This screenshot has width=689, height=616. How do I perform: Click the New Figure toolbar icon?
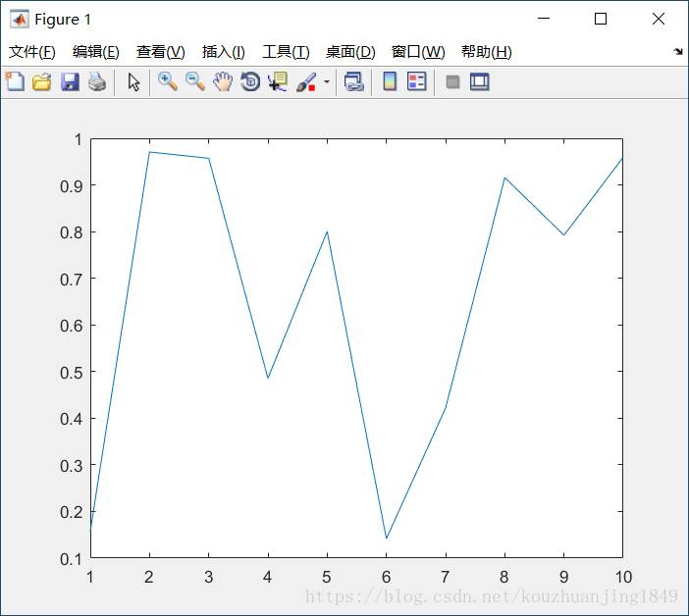15,81
